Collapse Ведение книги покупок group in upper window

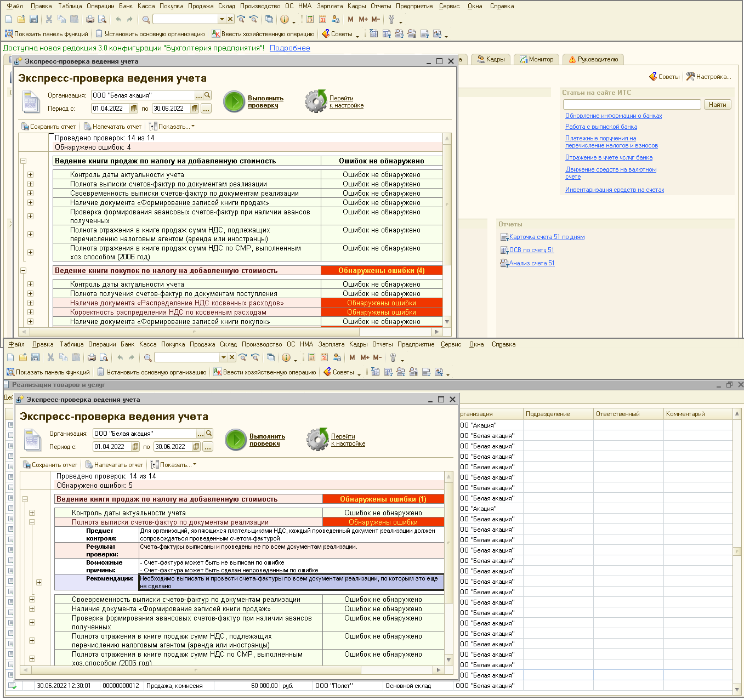(24, 271)
